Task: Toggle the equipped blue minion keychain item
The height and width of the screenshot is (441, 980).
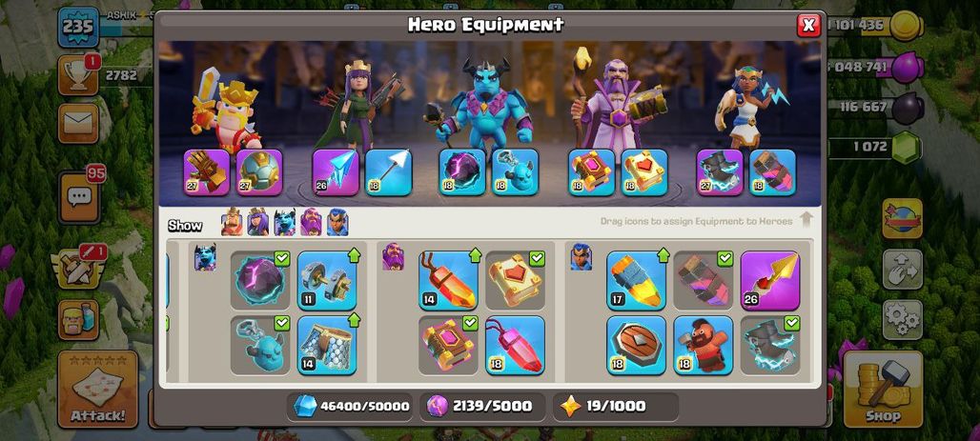Action: point(260,345)
